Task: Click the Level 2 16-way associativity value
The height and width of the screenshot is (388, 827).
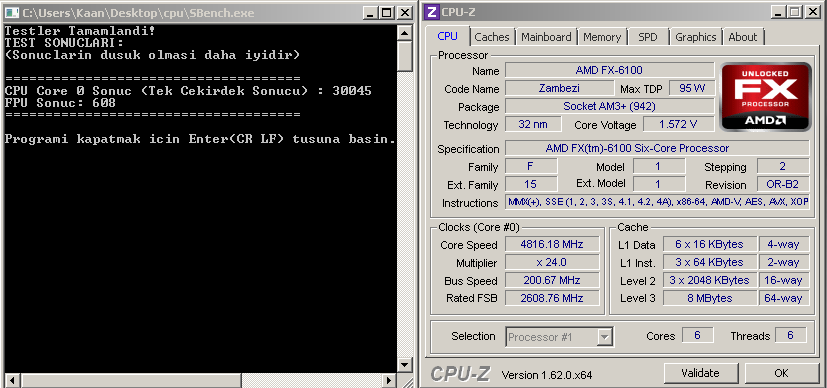Action: pos(783,280)
